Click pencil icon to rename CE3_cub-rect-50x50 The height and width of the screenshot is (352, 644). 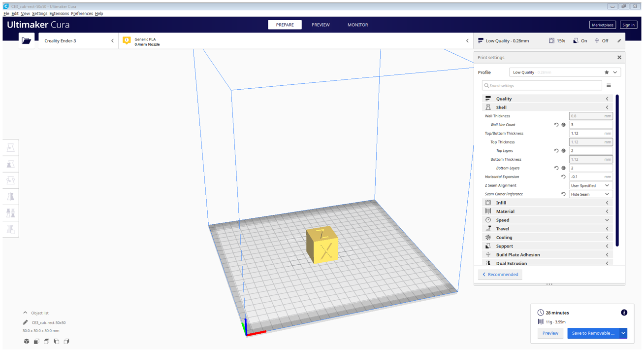tap(25, 322)
